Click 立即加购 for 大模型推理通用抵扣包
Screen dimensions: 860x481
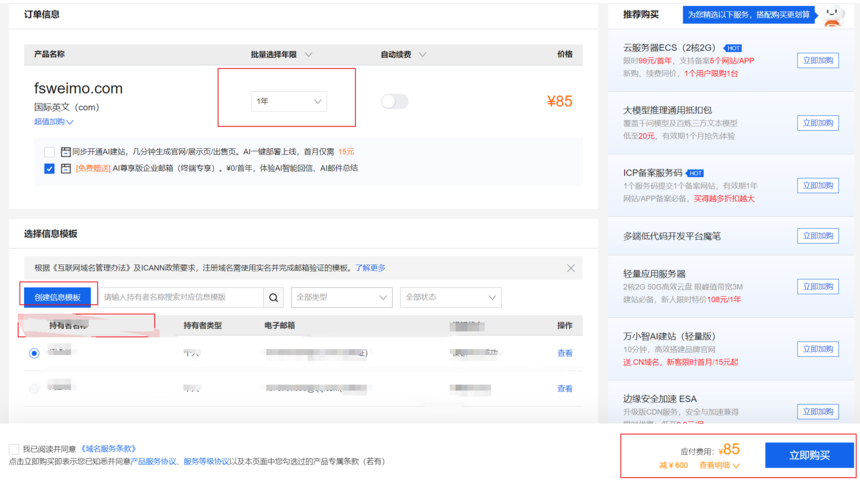818,123
